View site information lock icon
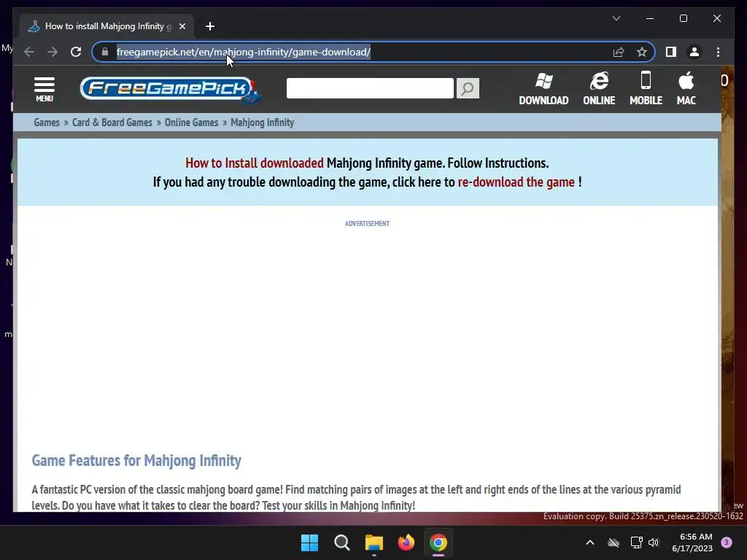This screenshot has height=560, width=747. tap(105, 52)
